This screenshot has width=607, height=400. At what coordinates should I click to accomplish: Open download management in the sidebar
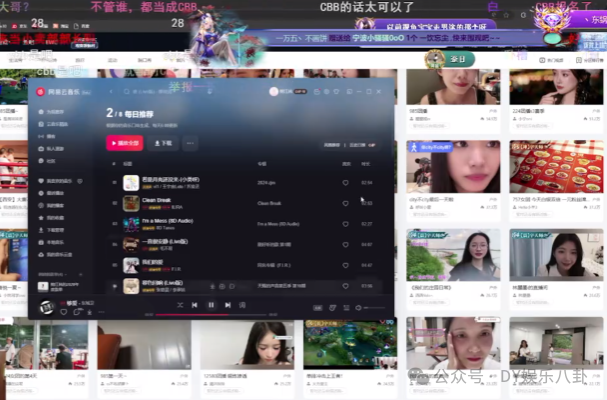pyautogui.click(x=51, y=230)
